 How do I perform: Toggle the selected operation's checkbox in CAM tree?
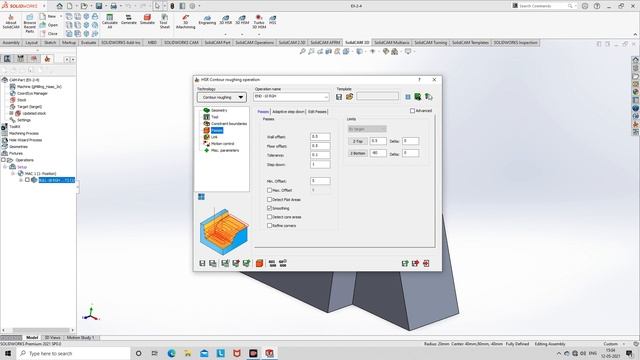click(27, 180)
